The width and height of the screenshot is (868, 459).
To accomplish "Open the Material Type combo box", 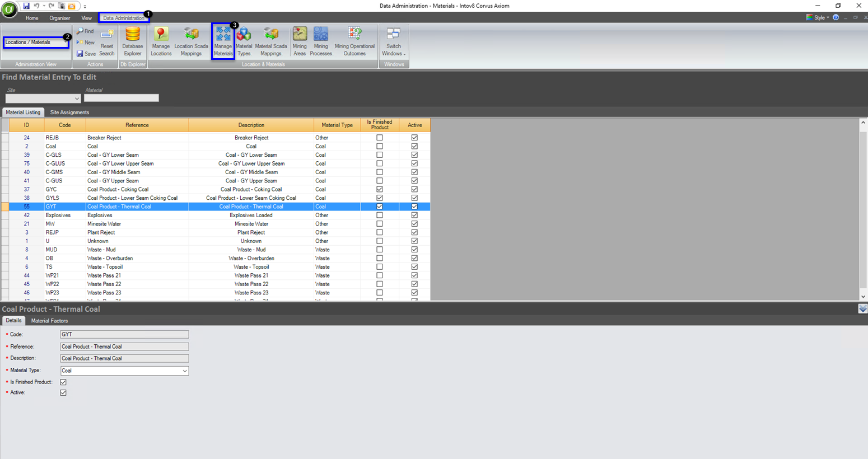I will tap(184, 371).
